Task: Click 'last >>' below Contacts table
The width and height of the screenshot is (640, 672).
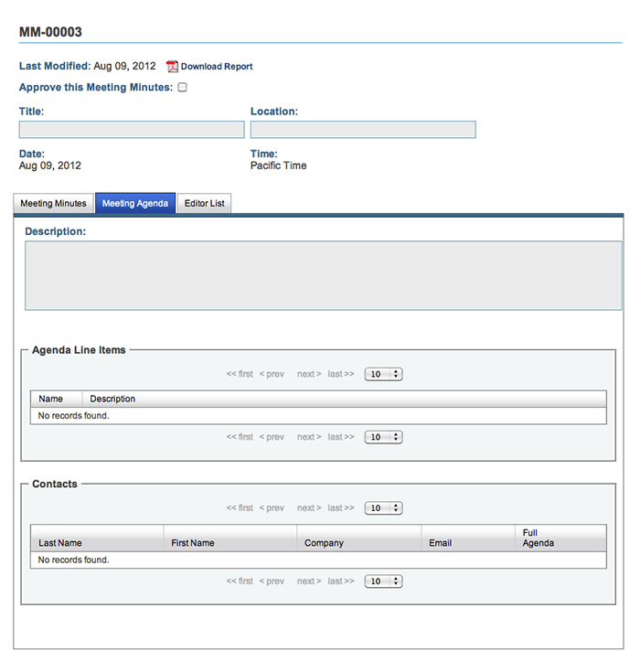Action: click(341, 581)
